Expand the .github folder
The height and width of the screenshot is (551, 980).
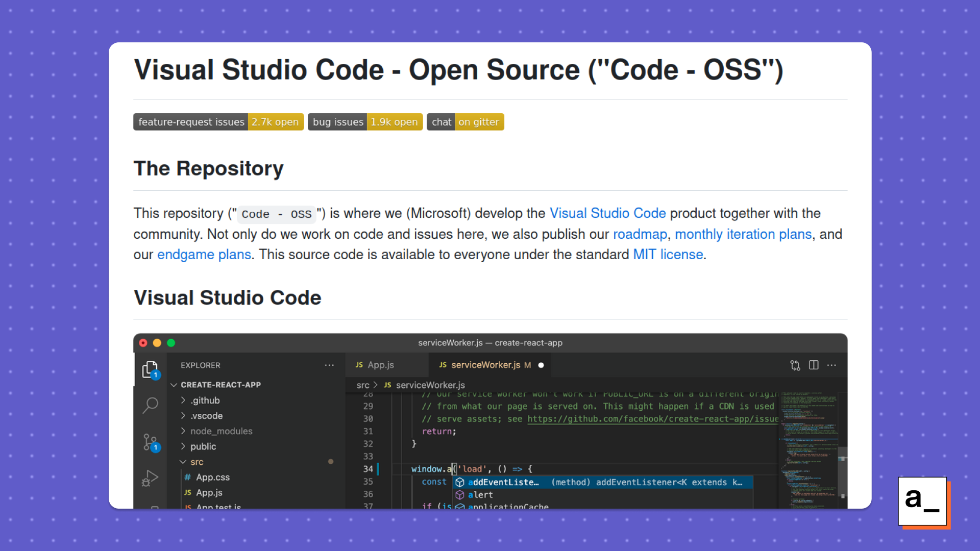coord(205,400)
